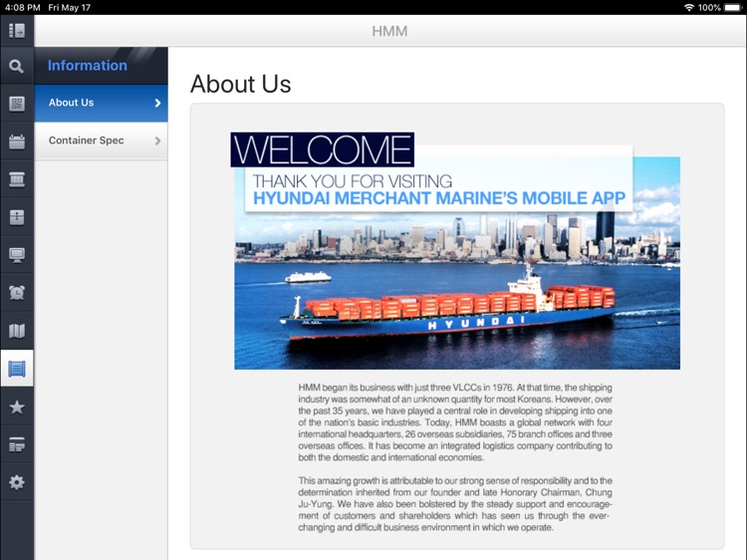Tap the About Us page heading
747x560 pixels.
(x=241, y=84)
